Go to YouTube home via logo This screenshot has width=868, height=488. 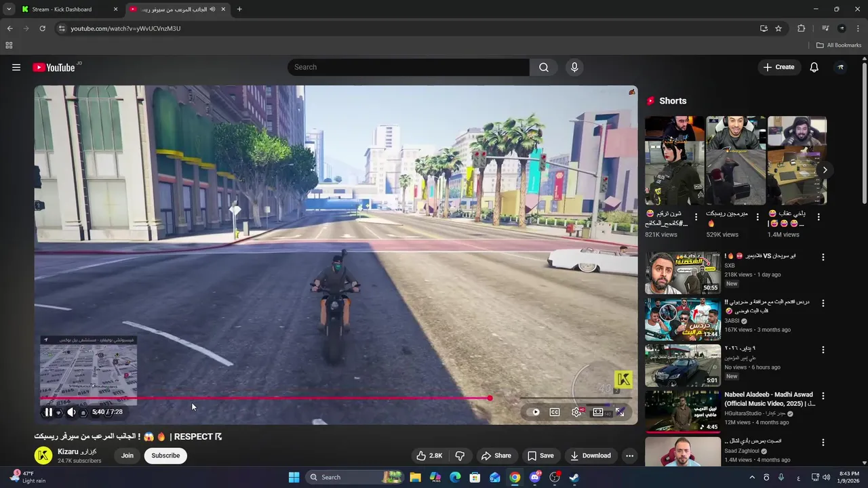pos(54,67)
